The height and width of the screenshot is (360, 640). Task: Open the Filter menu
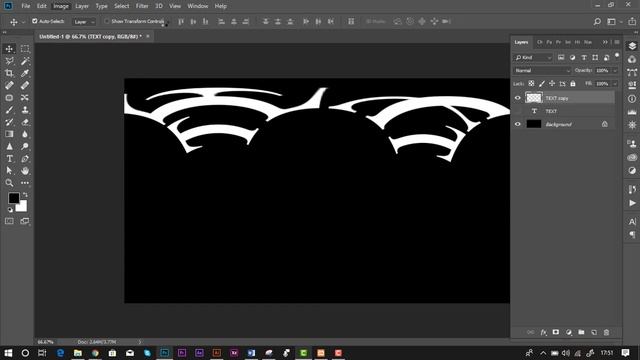pyautogui.click(x=142, y=6)
